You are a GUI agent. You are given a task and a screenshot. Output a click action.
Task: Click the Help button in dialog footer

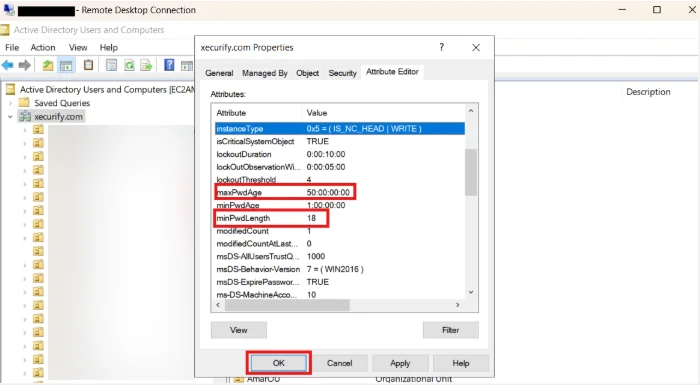click(461, 363)
